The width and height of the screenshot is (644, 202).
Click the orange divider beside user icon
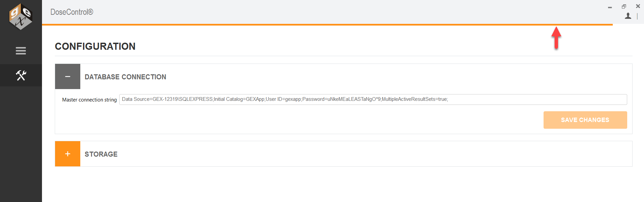pyautogui.click(x=637, y=16)
